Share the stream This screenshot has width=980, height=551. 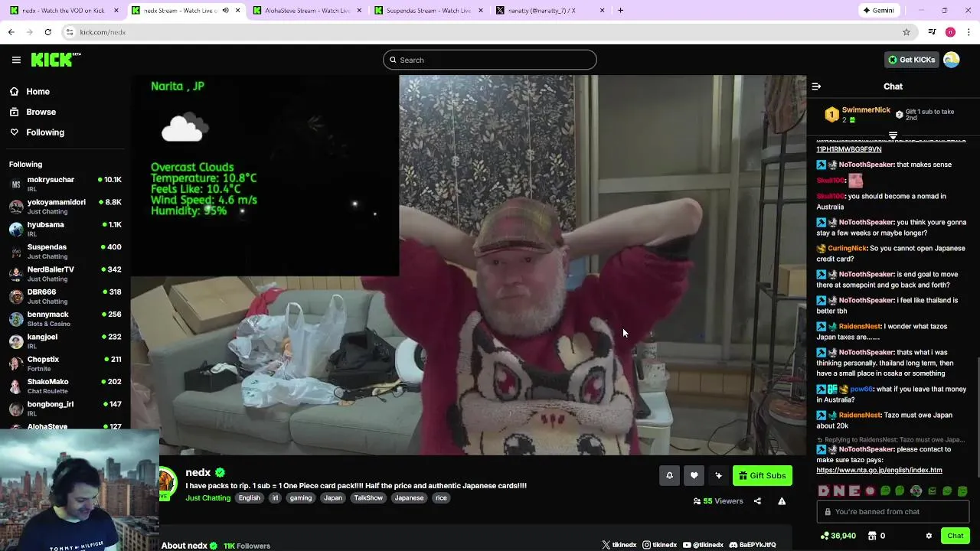[x=757, y=501]
